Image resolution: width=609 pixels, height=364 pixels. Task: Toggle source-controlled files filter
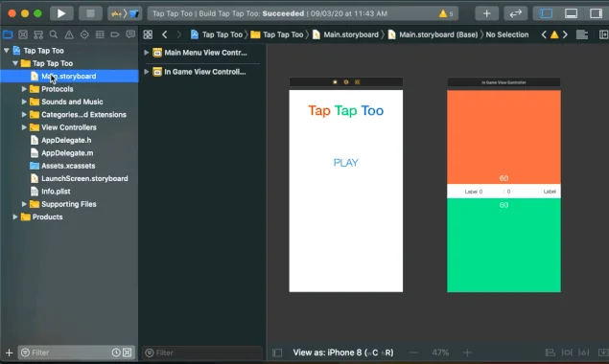click(127, 353)
